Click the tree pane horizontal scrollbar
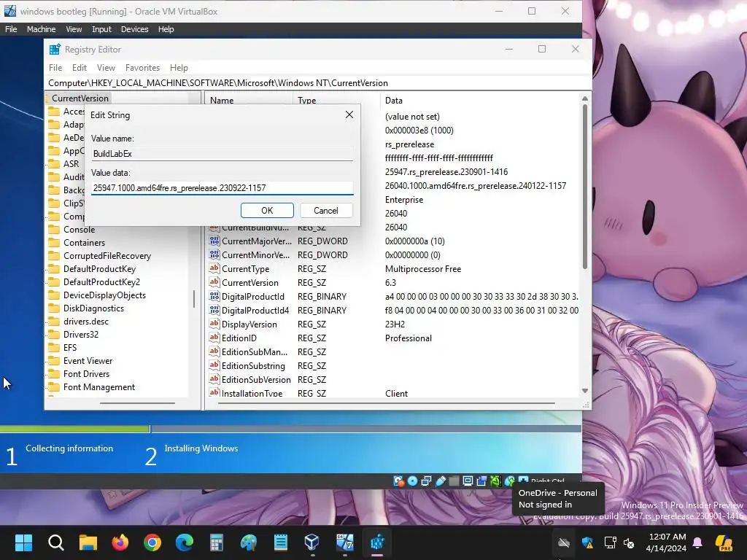Image resolution: width=747 pixels, height=560 pixels. pos(137,403)
